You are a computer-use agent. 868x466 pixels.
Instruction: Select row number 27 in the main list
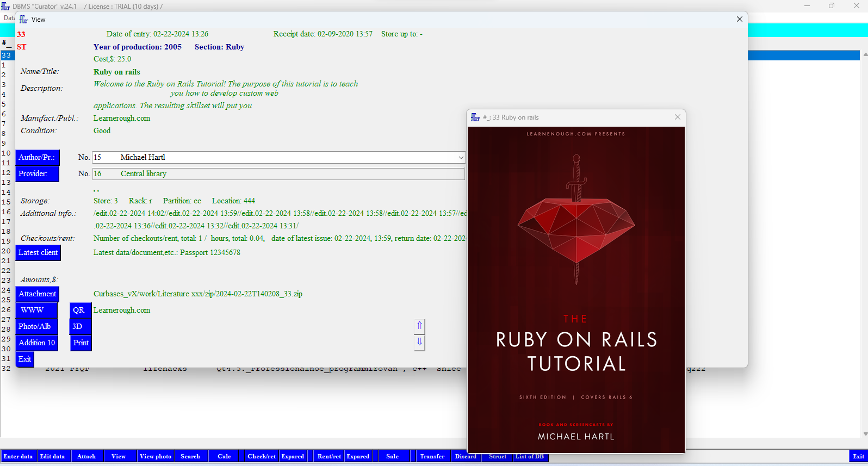point(6,320)
